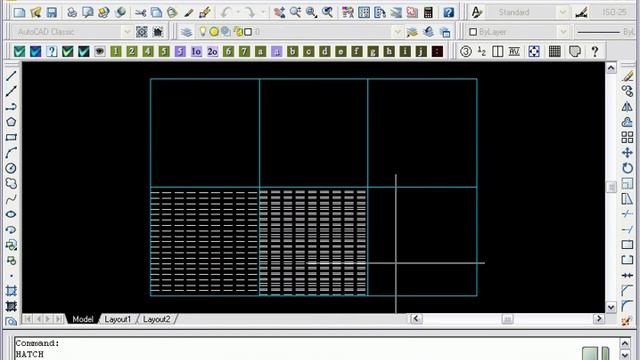
Task: Select the Mirror modify tool
Action: click(627, 107)
